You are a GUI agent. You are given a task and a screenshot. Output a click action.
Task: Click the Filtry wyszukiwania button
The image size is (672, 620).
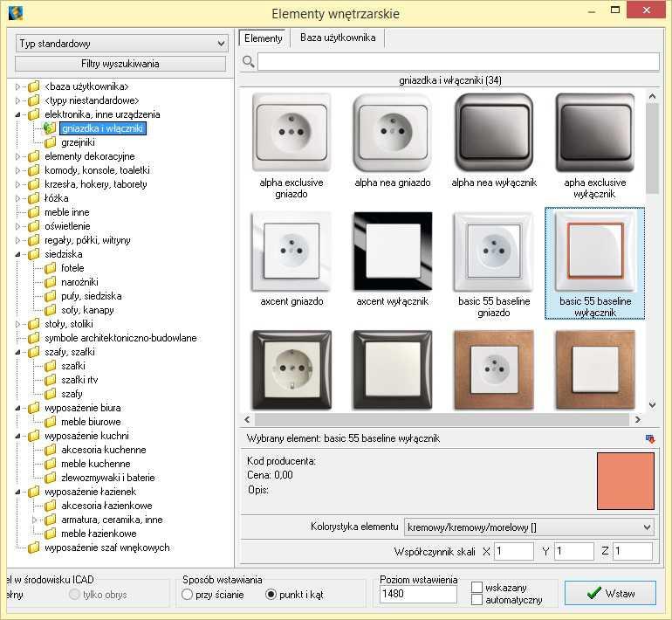(120, 64)
